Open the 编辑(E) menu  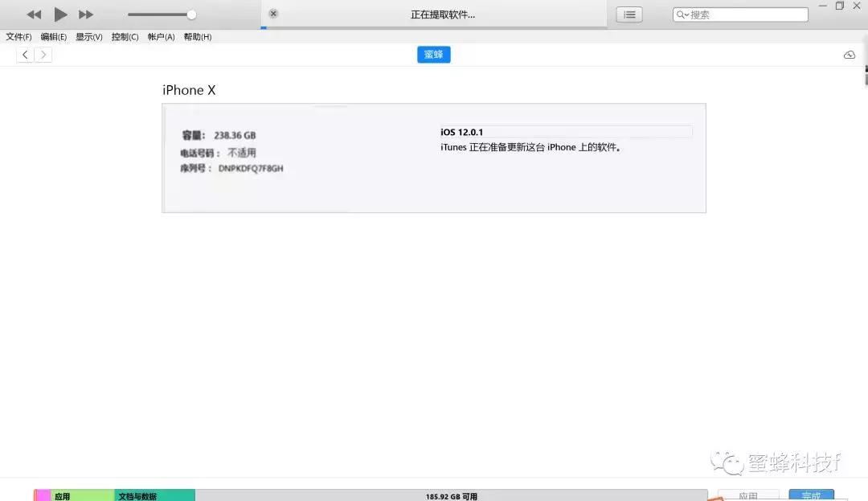(54, 36)
